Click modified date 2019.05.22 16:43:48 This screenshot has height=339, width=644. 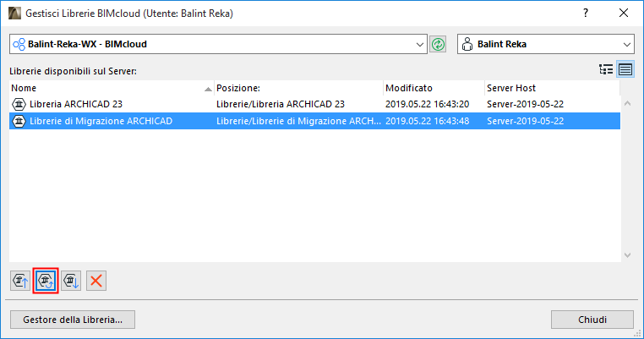coord(427,121)
